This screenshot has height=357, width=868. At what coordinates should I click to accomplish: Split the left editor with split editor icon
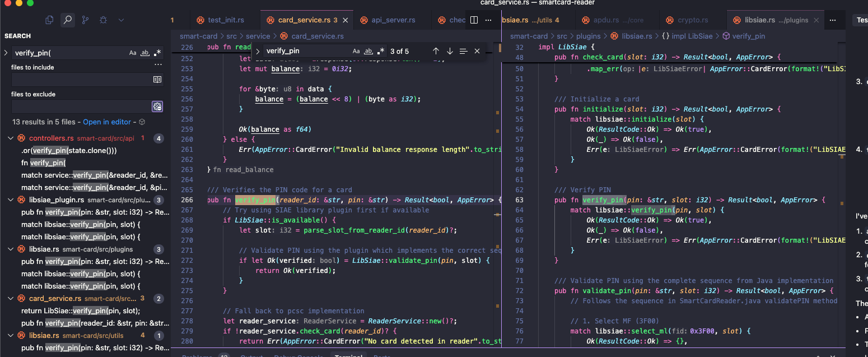point(474,20)
